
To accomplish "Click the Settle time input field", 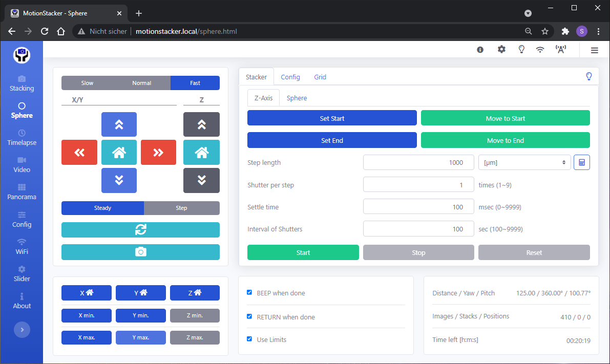I will (418, 207).
